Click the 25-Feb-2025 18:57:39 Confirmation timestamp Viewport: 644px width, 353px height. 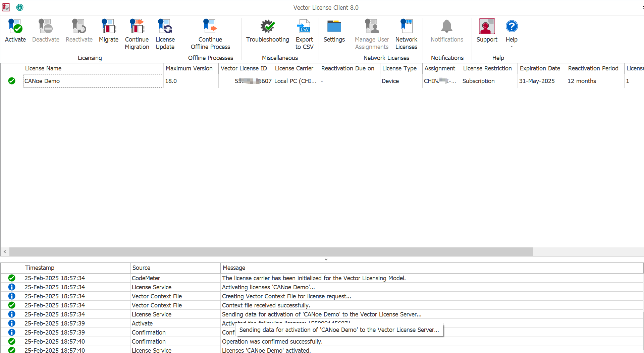pyautogui.click(x=55, y=333)
